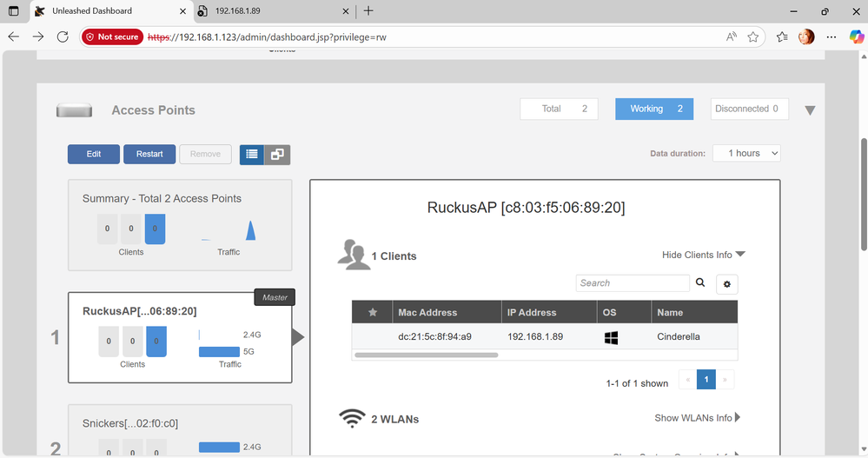This screenshot has width=868, height=458.
Task: Click the previous page arrow
Action: (687, 380)
